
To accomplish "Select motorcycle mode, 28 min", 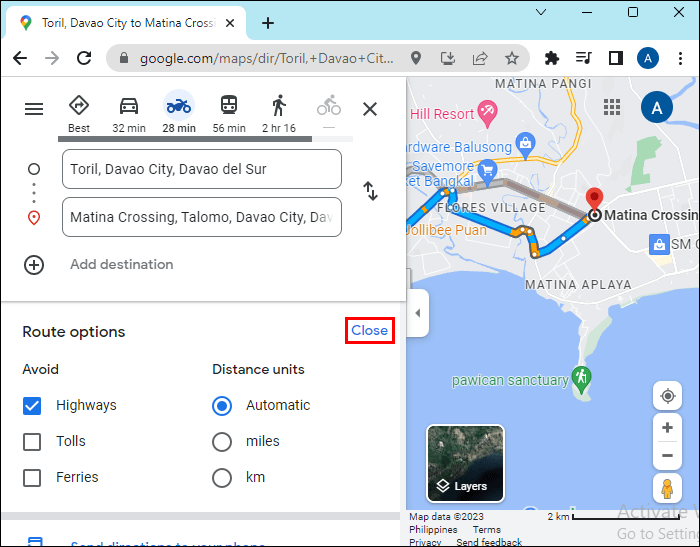I will 179,114.
